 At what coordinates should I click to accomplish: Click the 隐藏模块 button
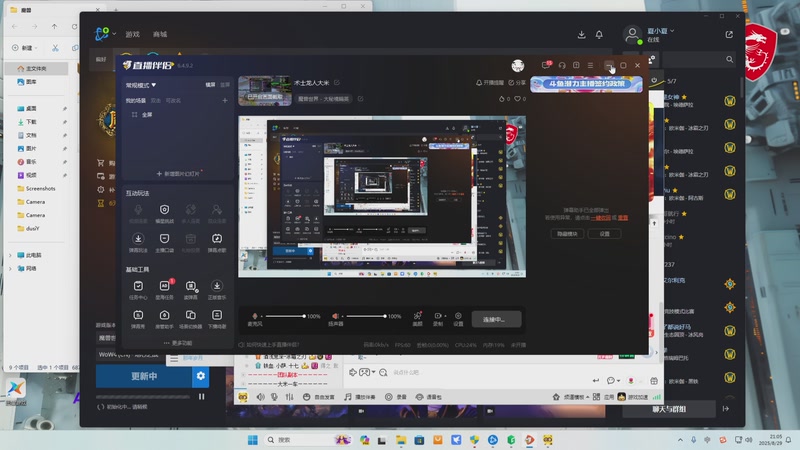click(567, 234)
